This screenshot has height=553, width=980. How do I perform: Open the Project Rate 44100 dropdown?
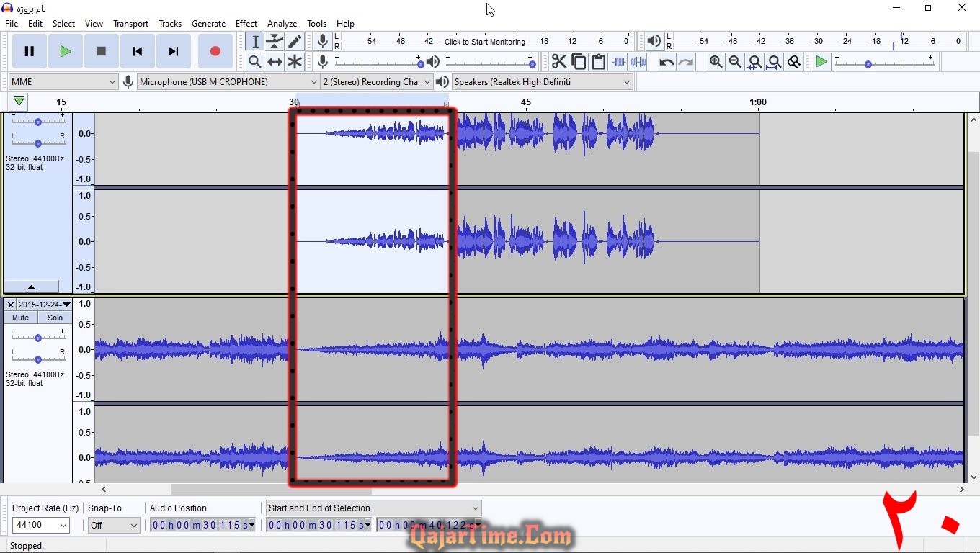[x=41, y=526]
